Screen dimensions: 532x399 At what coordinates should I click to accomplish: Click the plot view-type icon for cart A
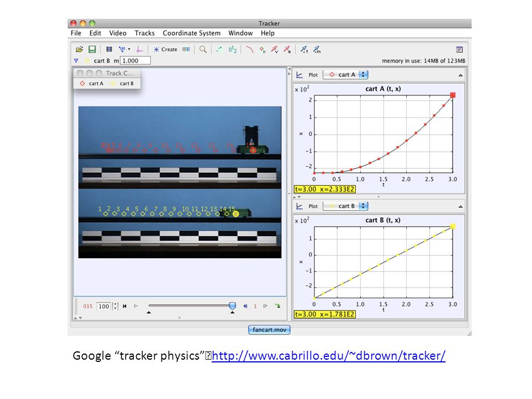click(299, 75)
